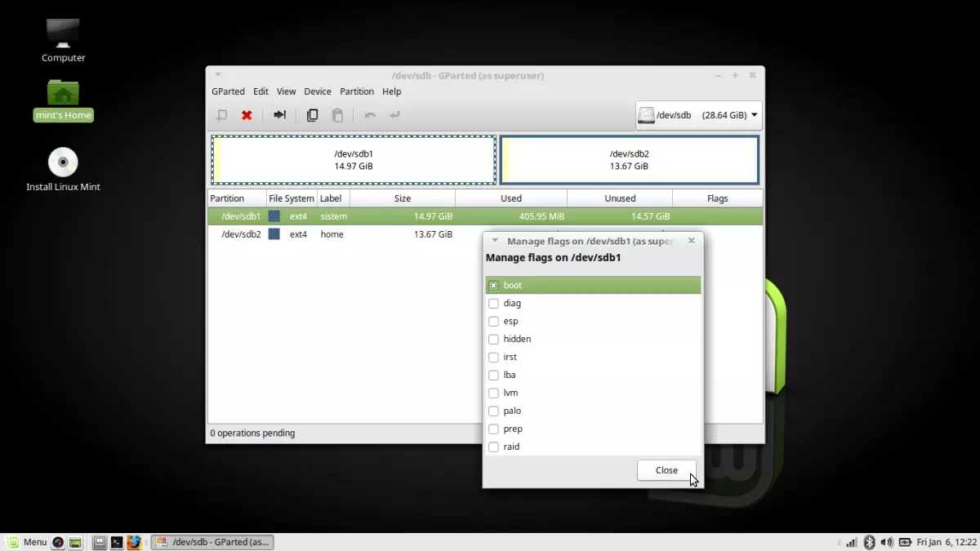Expand the manage flags dialog header triangle
This screenshot has width=980, height=551.
pos(494,241)
